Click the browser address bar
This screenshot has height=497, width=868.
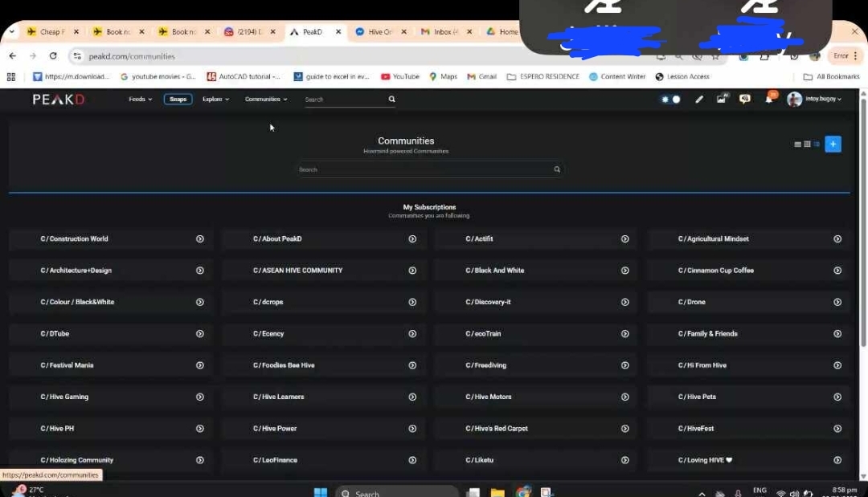click(x=366, y=56)
